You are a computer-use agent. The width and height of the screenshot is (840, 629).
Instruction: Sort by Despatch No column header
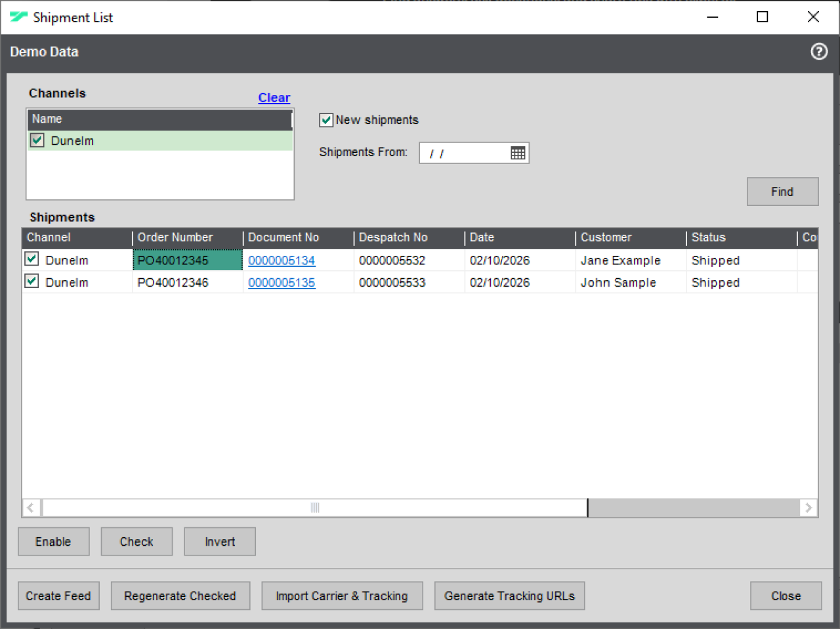pyautogui.click(x=409, y=237)
